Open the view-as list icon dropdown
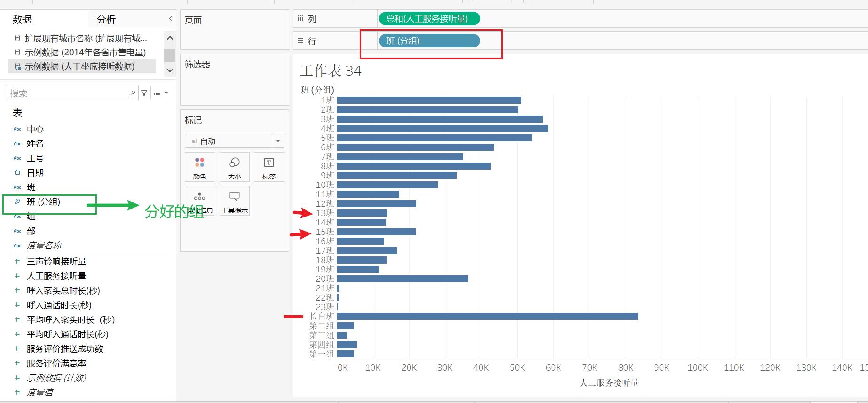This screenshot has height=403, width=868. point(161,93)
